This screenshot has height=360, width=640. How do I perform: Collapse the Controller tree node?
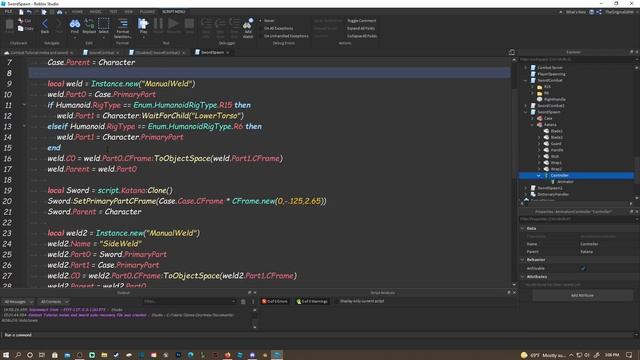click(539, 175)
